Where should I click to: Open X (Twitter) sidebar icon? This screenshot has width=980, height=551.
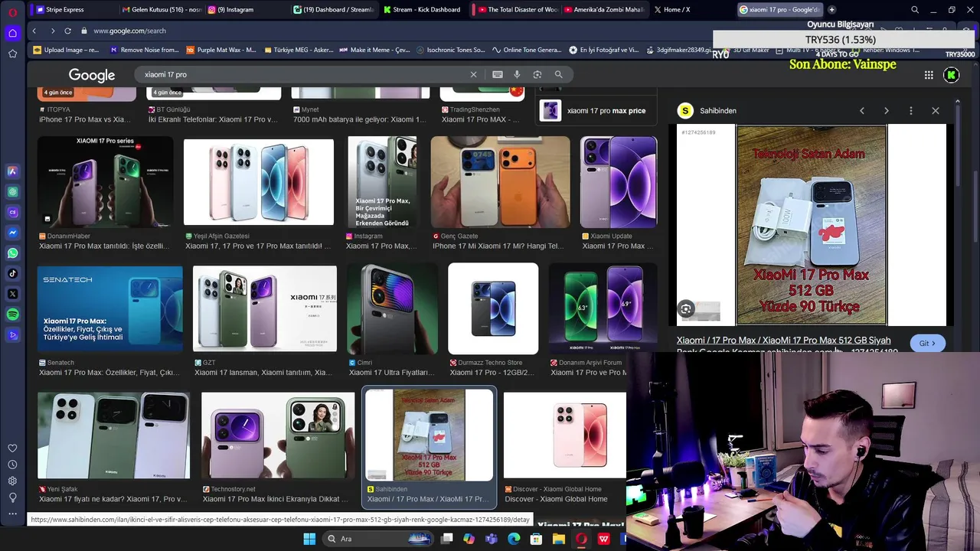coord(13,294)
